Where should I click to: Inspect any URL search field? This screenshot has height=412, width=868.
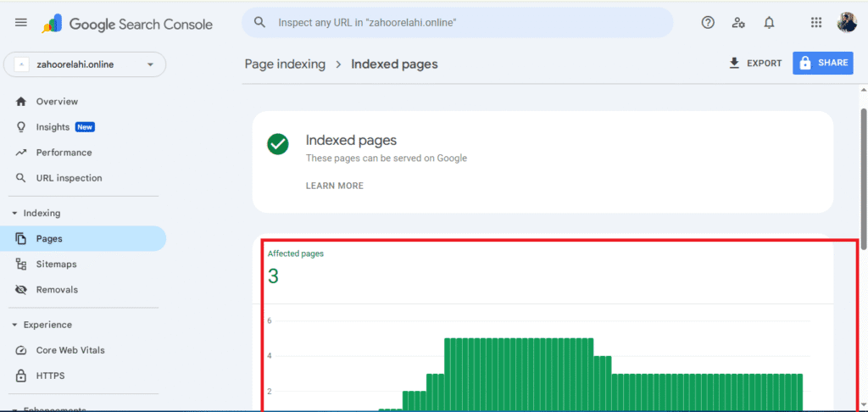pyautogui.click(x=457, y=23)
